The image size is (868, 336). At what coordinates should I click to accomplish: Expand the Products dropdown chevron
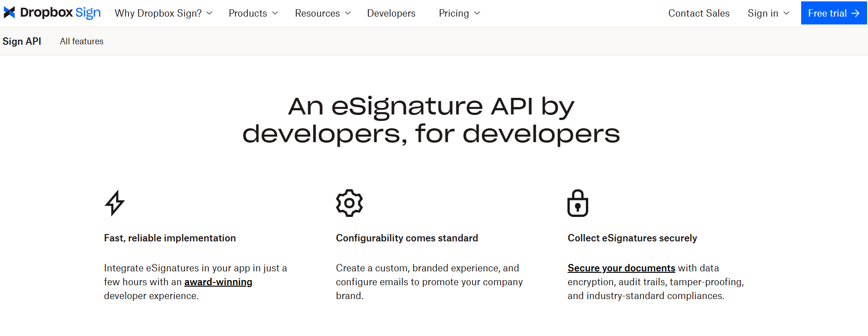point(275,13)
